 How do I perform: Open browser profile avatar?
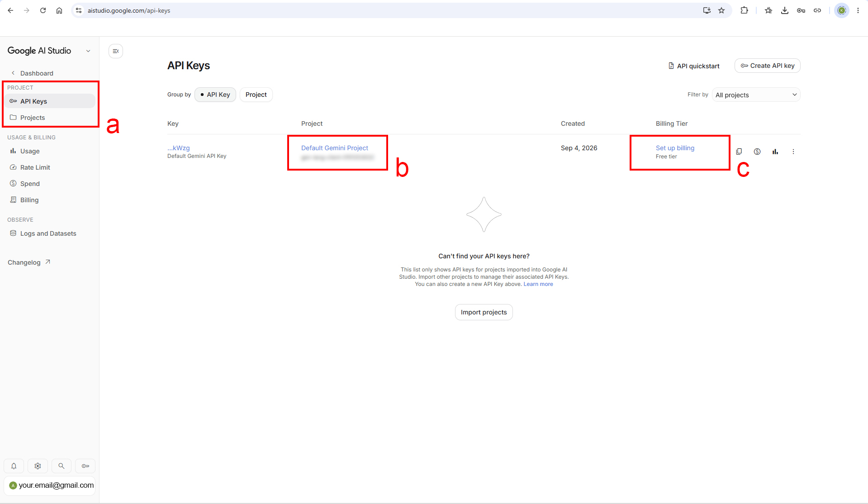(842, 10)
